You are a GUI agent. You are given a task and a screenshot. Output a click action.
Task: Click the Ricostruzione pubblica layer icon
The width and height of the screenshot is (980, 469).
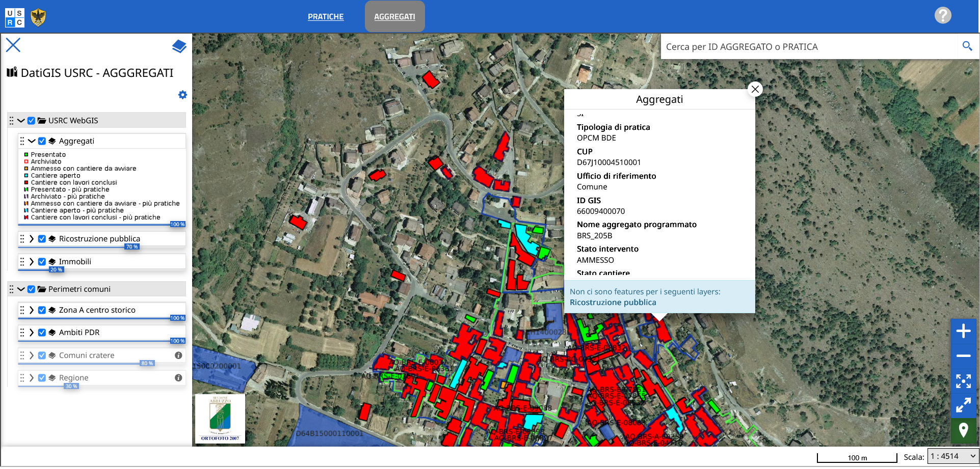pyautogui.click(x=52, y=239)
